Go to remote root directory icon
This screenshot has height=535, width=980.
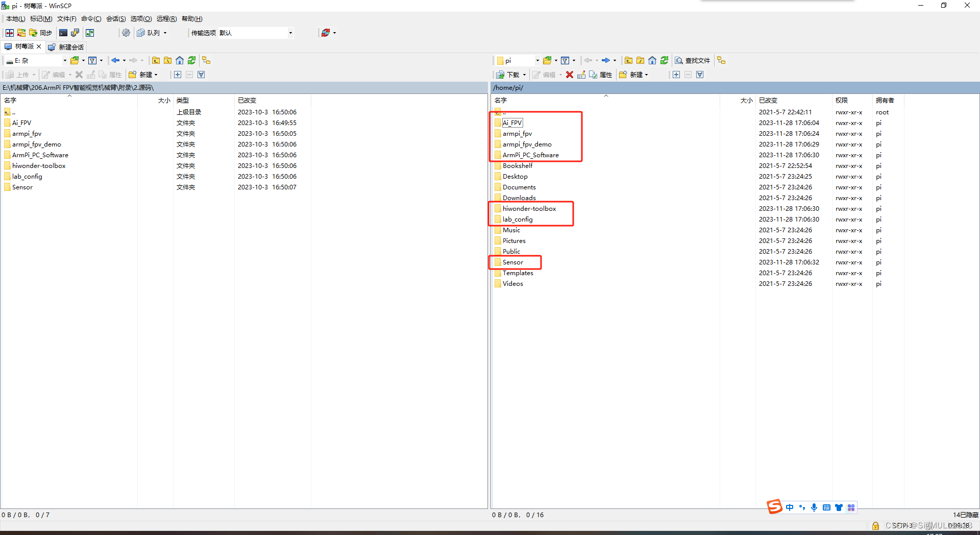(641, 60)
